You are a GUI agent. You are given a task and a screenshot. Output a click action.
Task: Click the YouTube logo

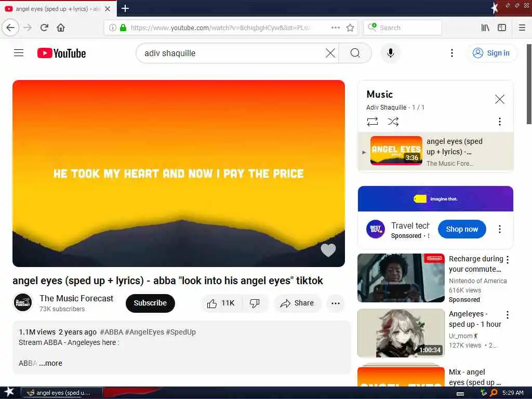61,54
